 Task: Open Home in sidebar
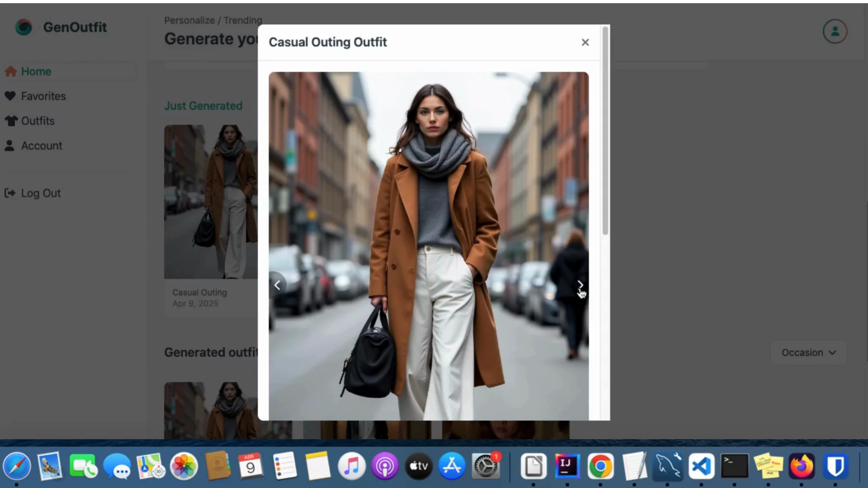click(70, 71)
